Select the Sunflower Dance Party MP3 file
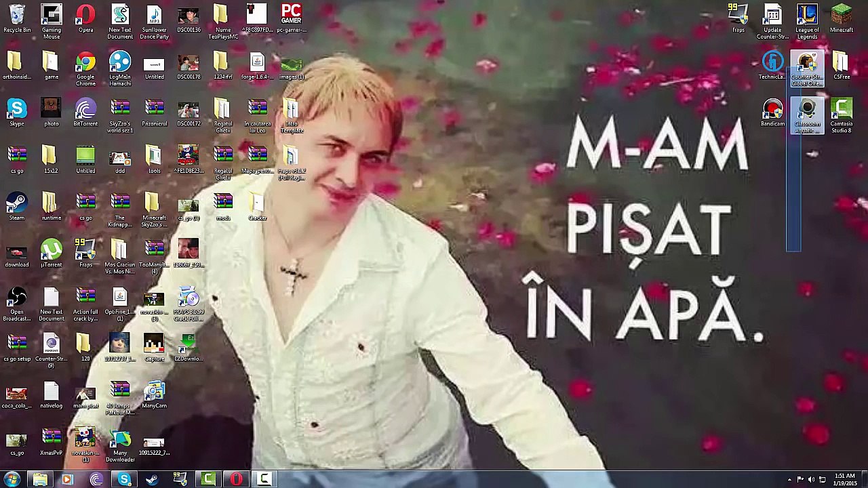Viewport: 868px width, 488px height. tap(154, 22)
